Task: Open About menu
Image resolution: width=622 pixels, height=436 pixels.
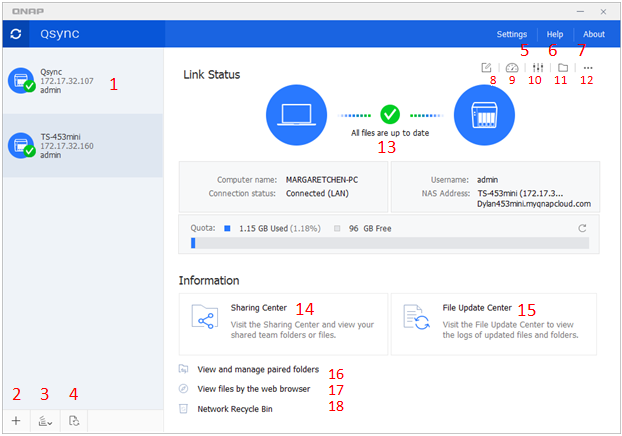Action: [594, 34]
